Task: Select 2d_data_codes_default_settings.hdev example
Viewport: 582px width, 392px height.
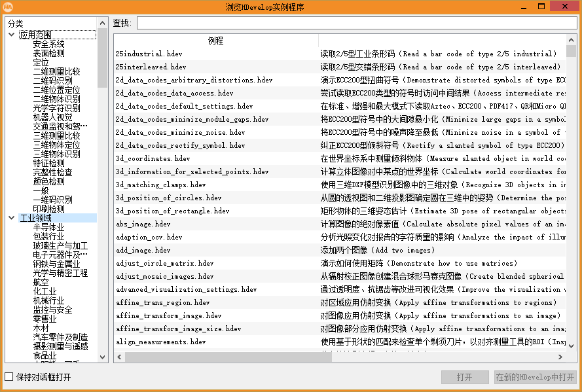Action: pyautogui.click(x=184, y=106)
